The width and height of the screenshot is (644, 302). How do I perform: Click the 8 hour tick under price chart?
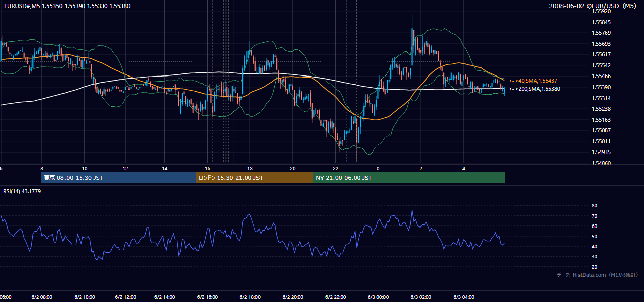[x=42, y=168]
